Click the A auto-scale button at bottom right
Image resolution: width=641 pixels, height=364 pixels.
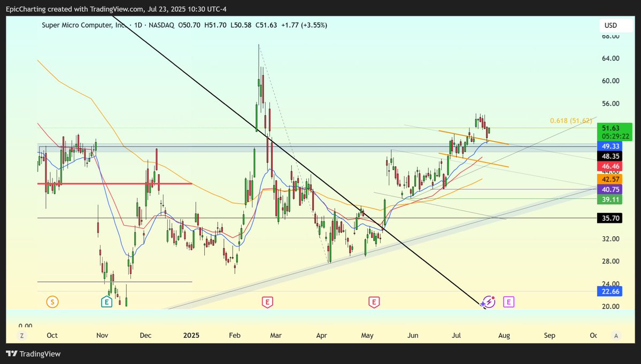pos(616,335)
